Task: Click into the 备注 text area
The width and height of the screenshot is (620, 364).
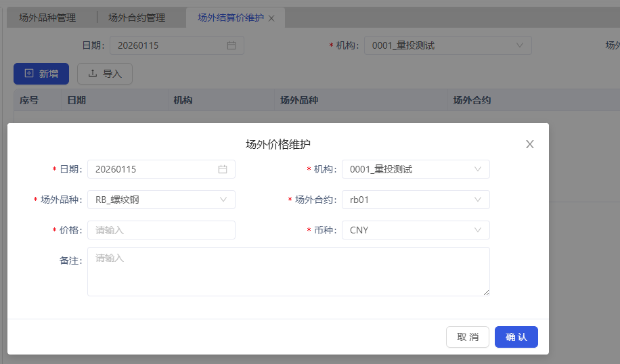Action: [288, 271]
